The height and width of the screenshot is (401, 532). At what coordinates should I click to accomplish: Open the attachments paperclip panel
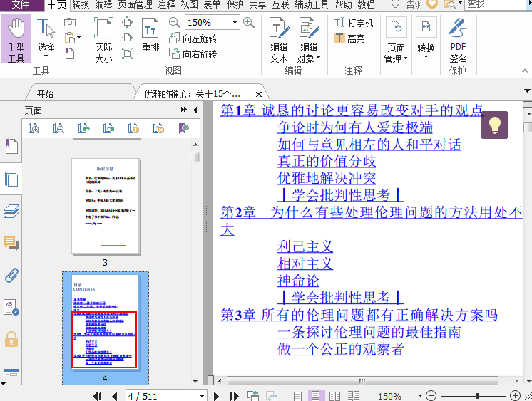11,275
